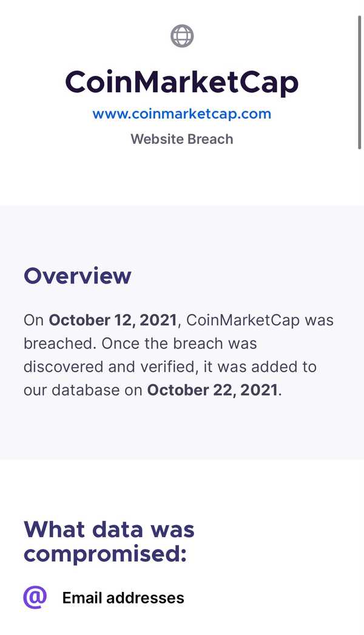Click the globe website icon at top

point(182,36)
